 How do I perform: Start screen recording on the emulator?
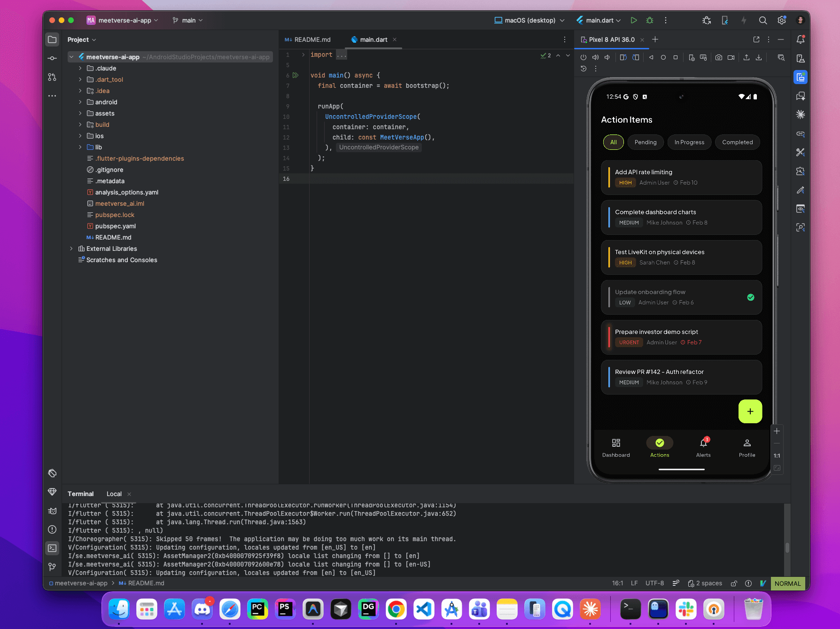[731, 57]
